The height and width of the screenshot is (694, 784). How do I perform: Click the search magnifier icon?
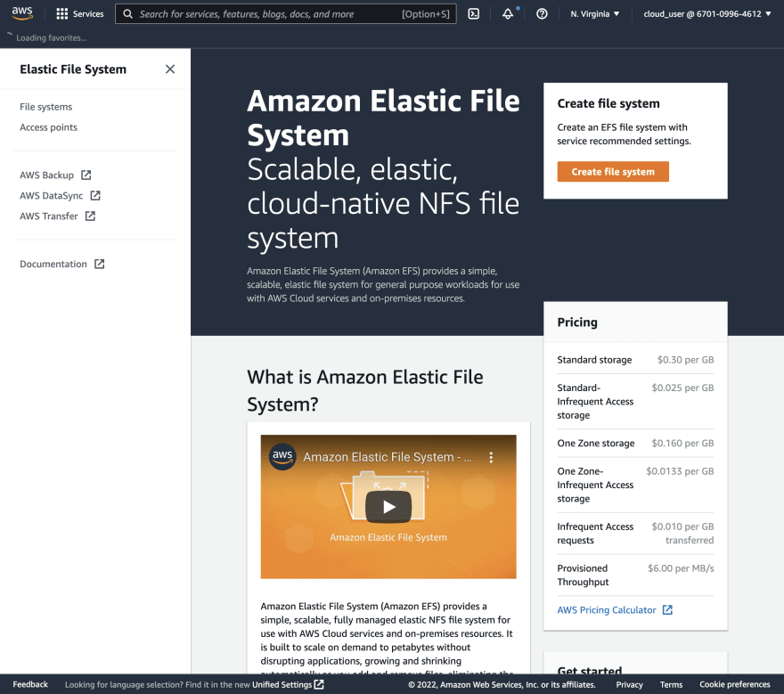coord(128,14)
